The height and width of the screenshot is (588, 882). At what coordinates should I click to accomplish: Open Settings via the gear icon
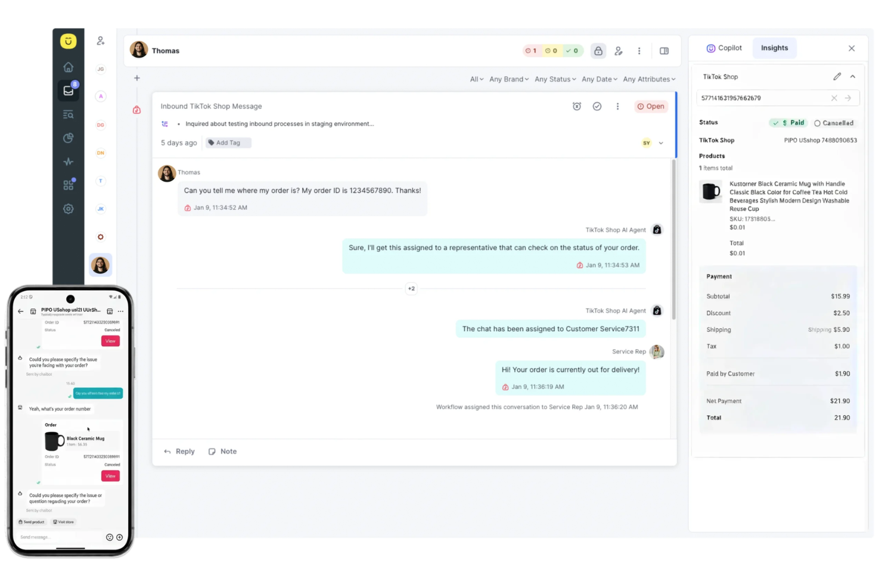tap(68, 209)
